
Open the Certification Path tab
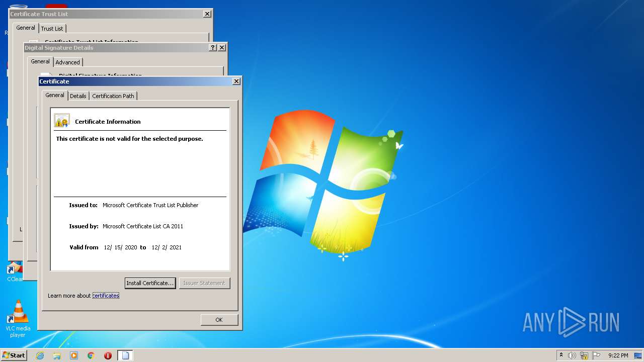click(x=113, y=96)
